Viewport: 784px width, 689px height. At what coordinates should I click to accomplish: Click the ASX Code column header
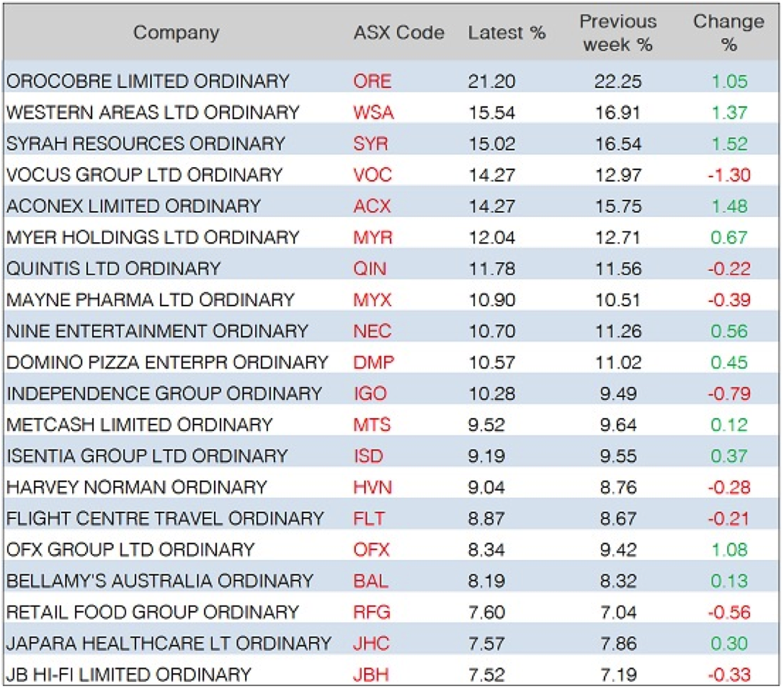coord(398,33)
